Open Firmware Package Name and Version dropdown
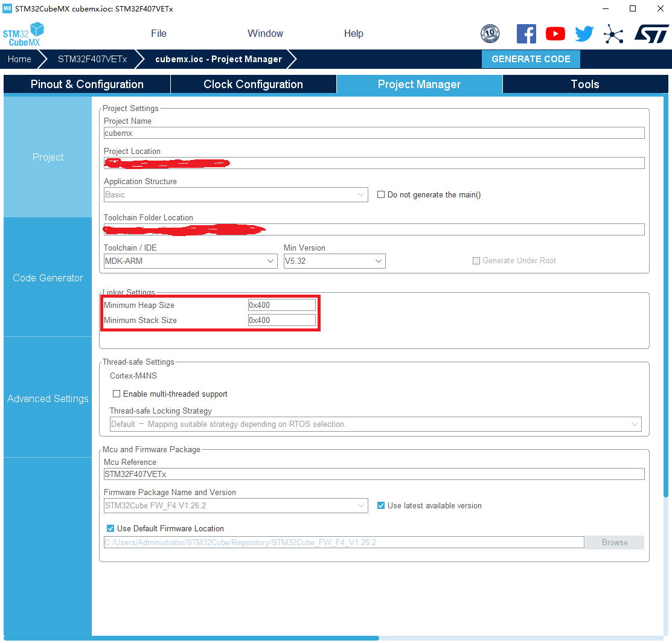Image resolution: width=672 pixels, height=643 pixels. click(x=235, y=505)
